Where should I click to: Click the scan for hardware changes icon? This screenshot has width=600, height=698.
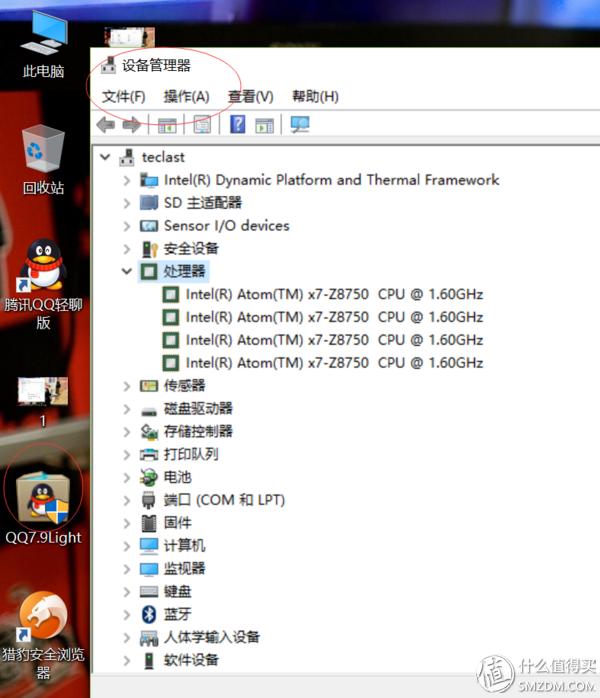(x=300, y=125)
